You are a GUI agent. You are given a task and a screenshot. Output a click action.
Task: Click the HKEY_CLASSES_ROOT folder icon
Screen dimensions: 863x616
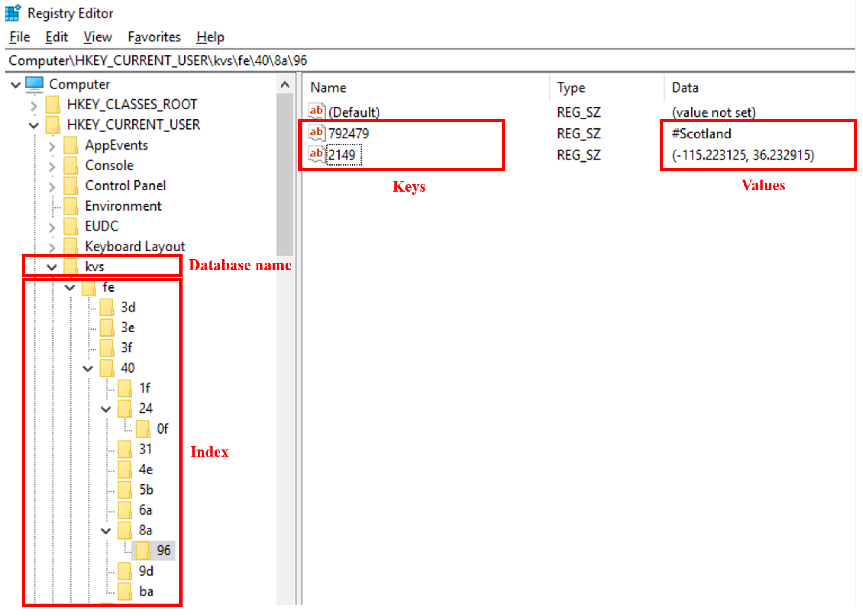pos(53,104)
